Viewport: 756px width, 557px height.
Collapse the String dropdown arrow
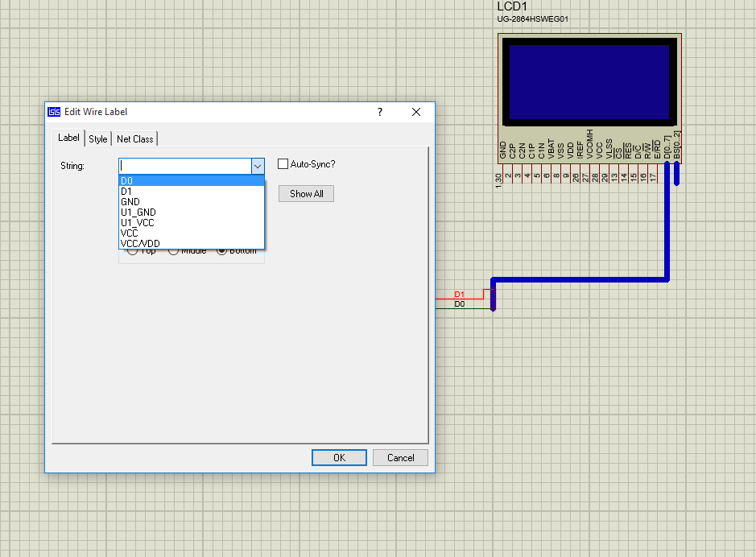point(258,166)
